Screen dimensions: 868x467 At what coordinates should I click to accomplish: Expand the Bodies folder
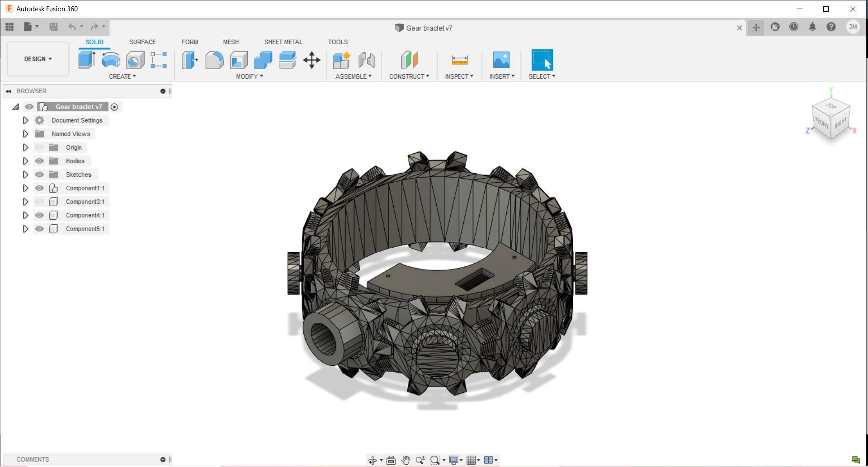click(x=25, y=161)
